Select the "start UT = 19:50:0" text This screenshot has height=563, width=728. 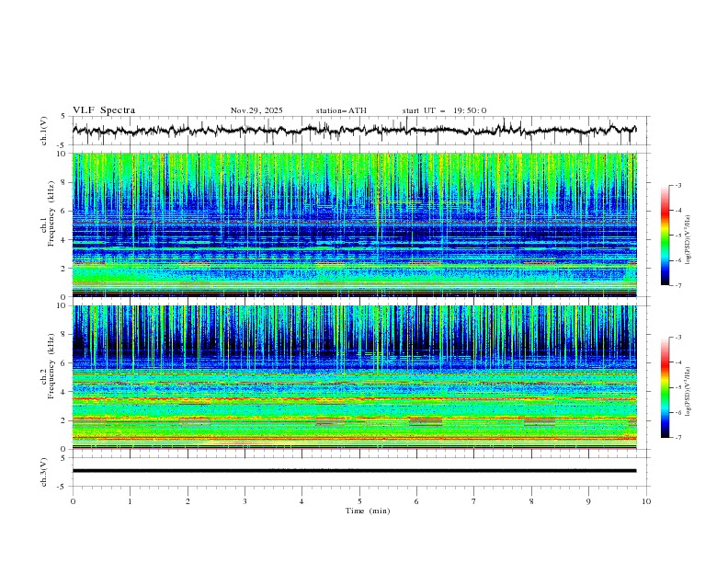coord(444,110)
